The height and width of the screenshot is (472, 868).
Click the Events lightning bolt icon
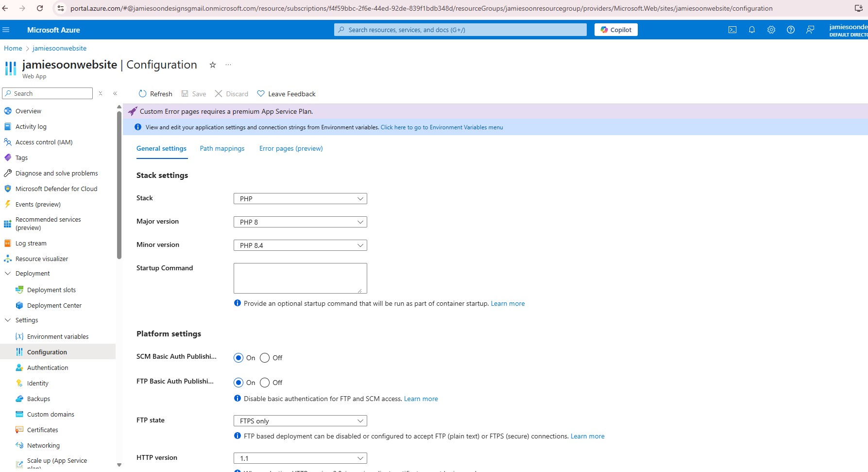[8, 204]
